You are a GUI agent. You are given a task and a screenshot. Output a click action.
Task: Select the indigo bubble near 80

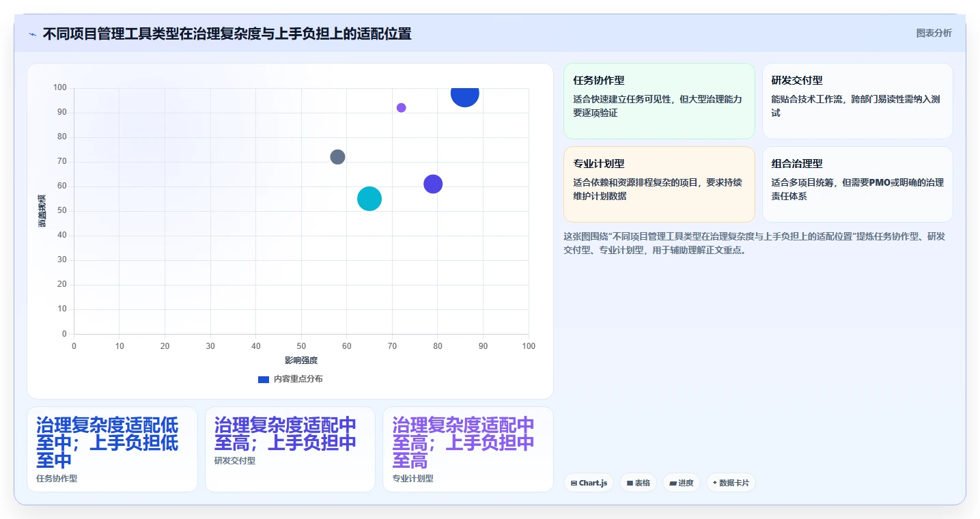pos(433,184)
